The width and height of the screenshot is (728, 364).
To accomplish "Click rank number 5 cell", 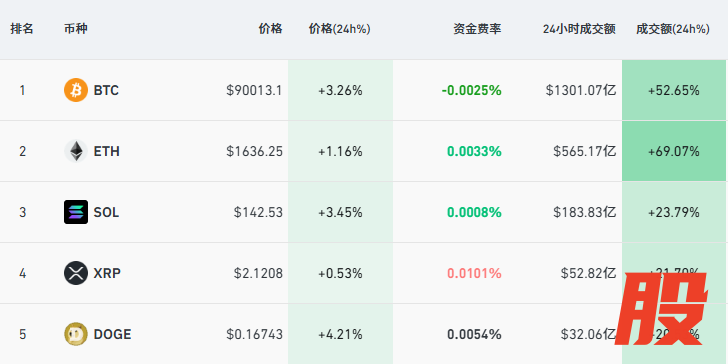I will tap(22, 334).
